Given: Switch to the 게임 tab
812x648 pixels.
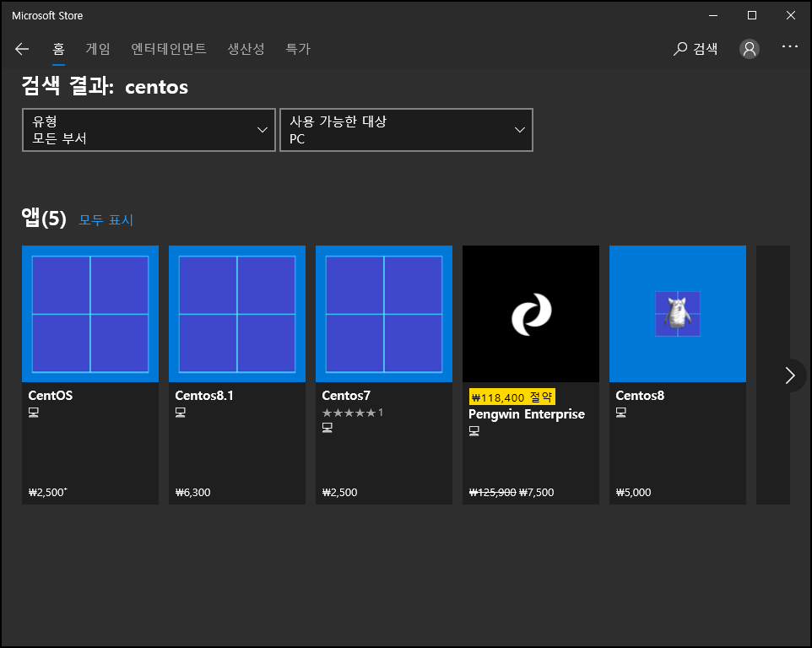Looking at the screenshot, I should pyautogui.click(x=98, y=49).
